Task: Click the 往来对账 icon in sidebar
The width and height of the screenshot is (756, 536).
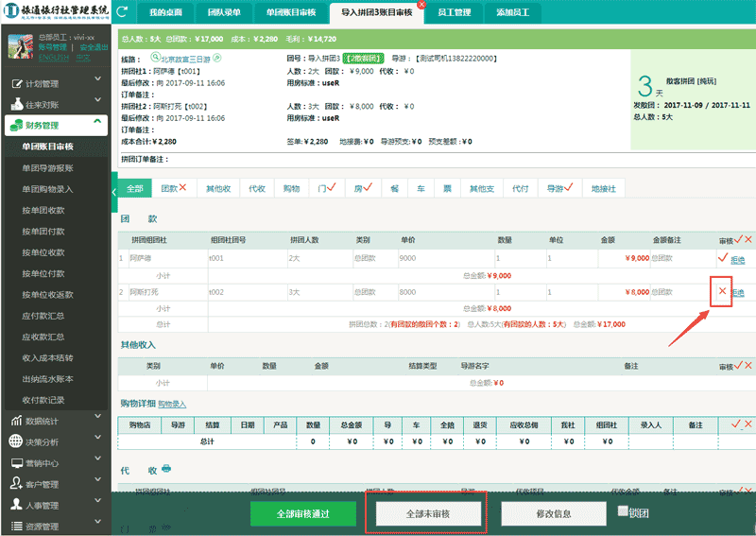Action: pyautogui.click(x=16, y=104)
